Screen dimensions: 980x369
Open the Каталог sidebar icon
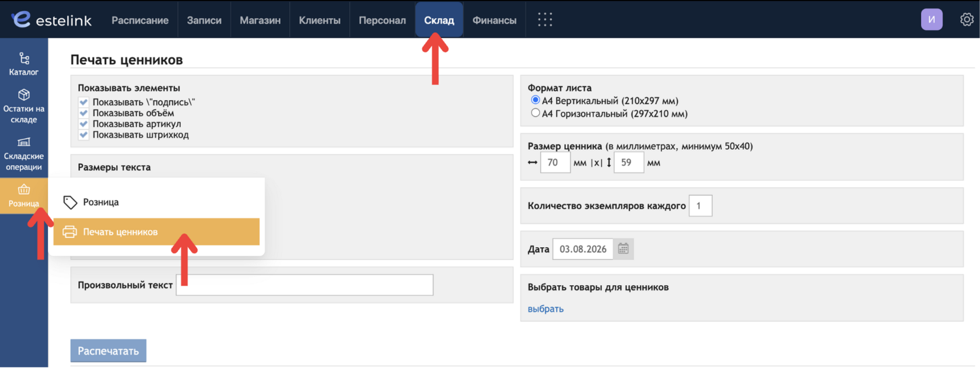24,58
